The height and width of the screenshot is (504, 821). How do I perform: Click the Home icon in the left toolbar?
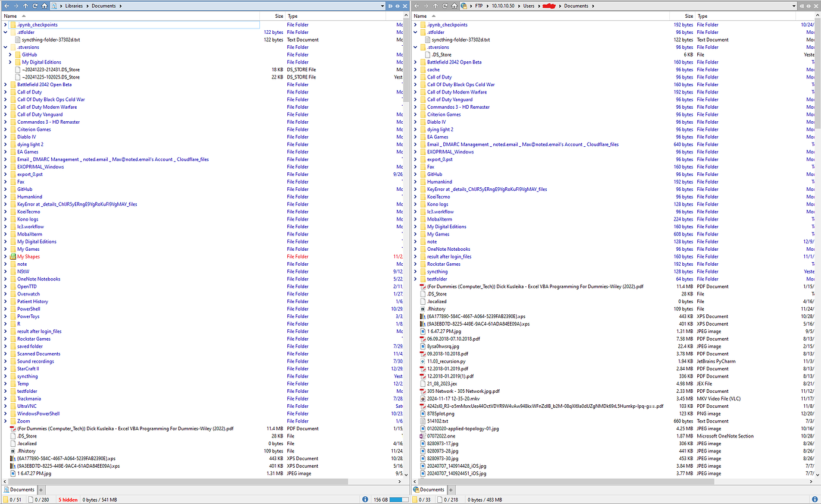tap(44, 5)
